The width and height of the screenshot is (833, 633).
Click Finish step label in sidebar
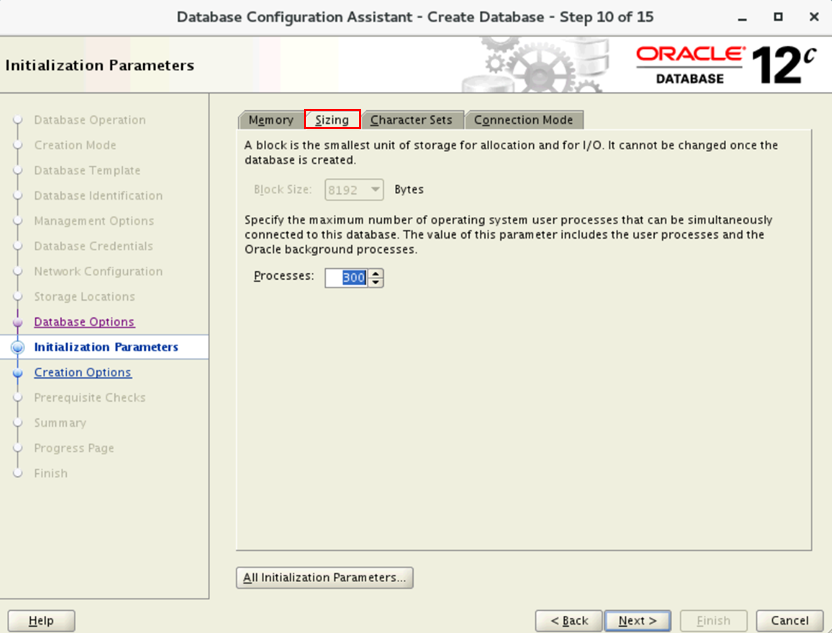click(x=50, y=473)
